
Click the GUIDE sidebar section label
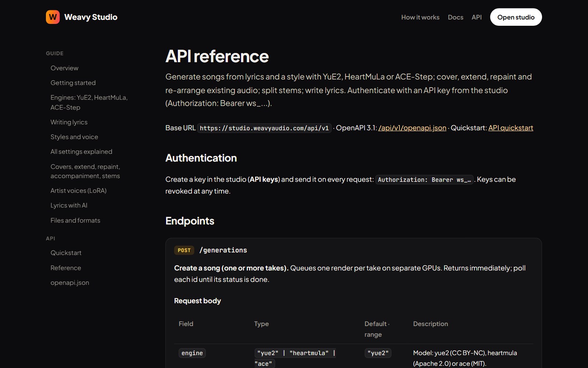click(x=55, y=53)
